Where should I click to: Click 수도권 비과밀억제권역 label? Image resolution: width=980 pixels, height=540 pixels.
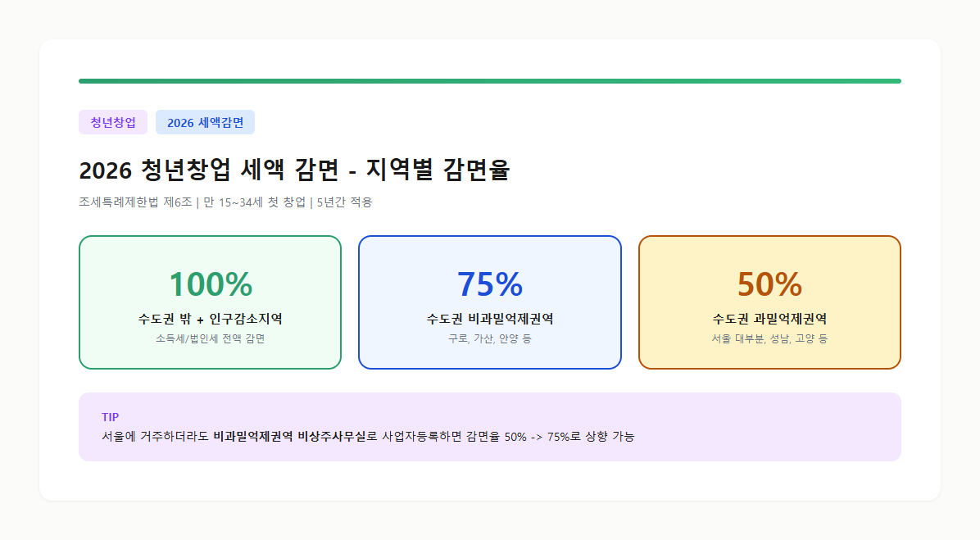[x=490, y=320]
